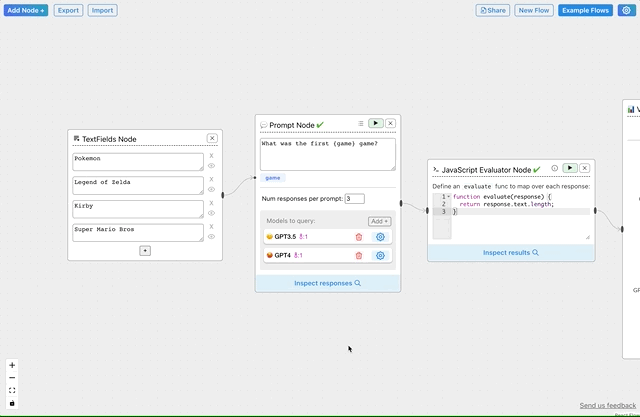The height and width of the screenshot is (417, 640).
Task: Delete the Pokemon field with X
Action: [211, 156]
